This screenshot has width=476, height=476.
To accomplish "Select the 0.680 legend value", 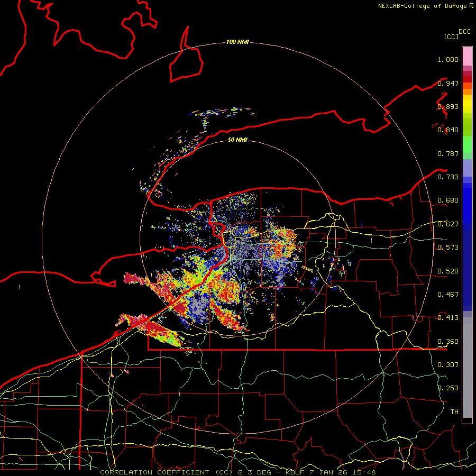I will pyautogui.click(x=448, y=200).
